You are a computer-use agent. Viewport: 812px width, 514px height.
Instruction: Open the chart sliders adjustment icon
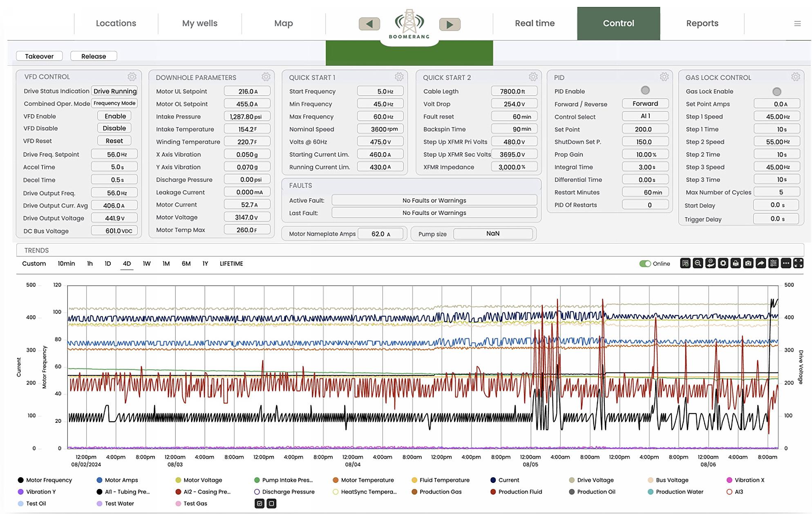click(773, 263)
